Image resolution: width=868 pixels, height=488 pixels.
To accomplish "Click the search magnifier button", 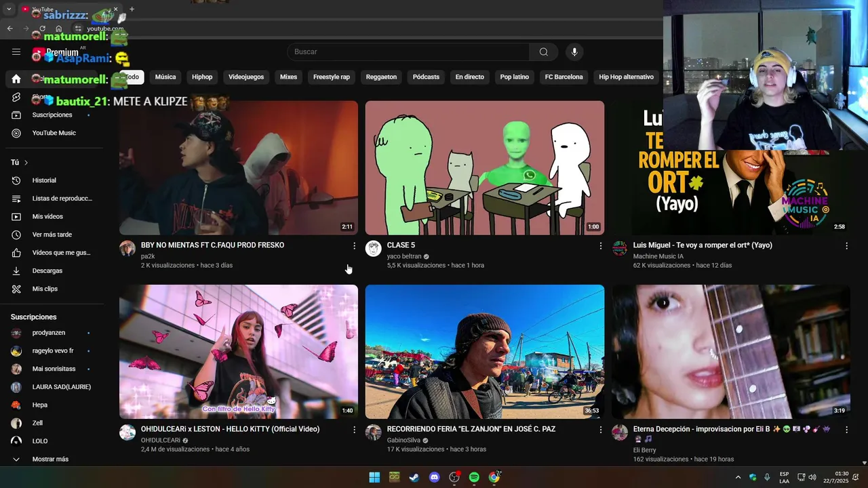I will point(544,52).
